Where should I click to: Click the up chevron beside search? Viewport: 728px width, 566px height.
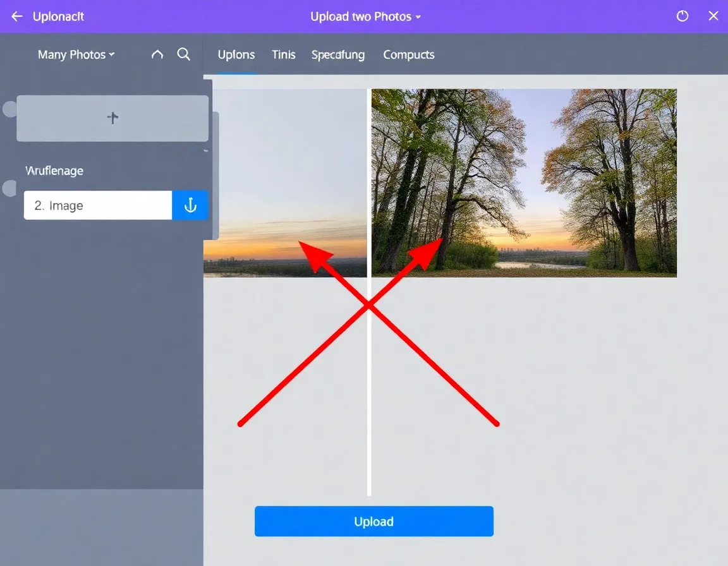pyautogui.click(x=157, y=55)
